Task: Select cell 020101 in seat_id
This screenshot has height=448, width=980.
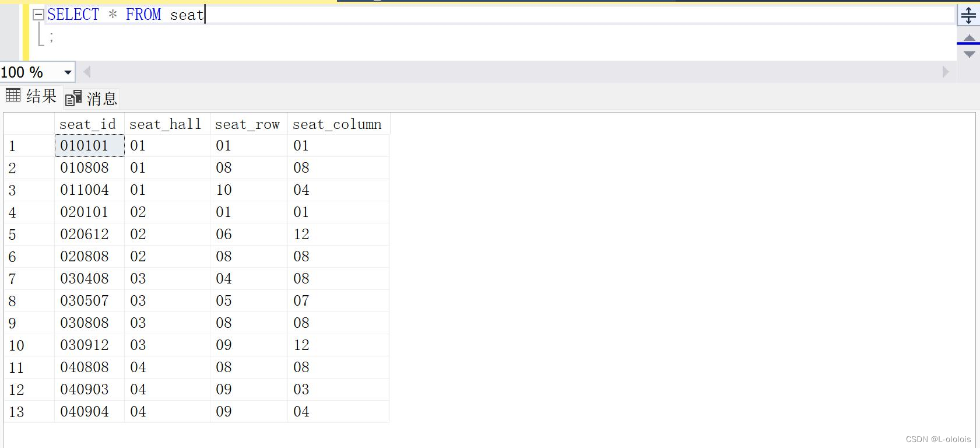Action: click(89, 212)
